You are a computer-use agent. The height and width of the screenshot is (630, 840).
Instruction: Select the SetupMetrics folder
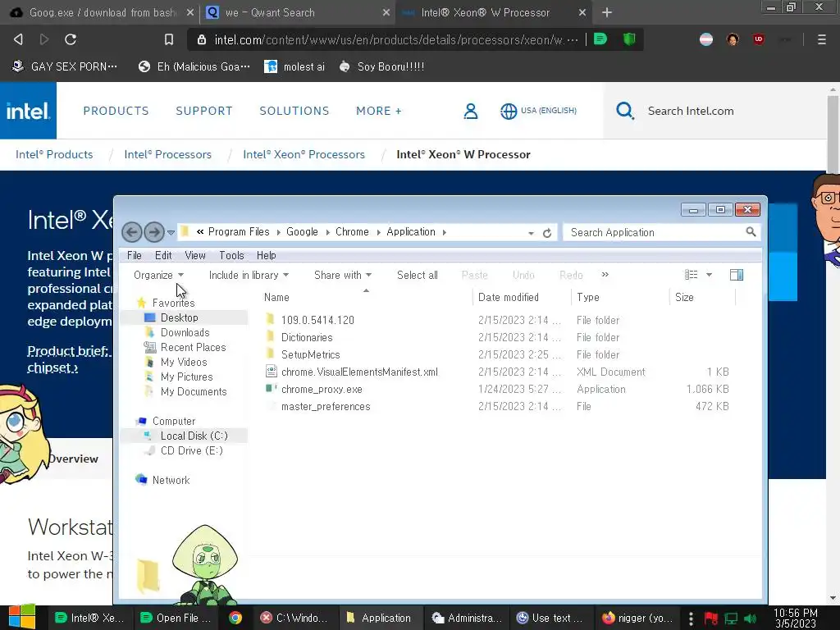(x=311, y=354)
